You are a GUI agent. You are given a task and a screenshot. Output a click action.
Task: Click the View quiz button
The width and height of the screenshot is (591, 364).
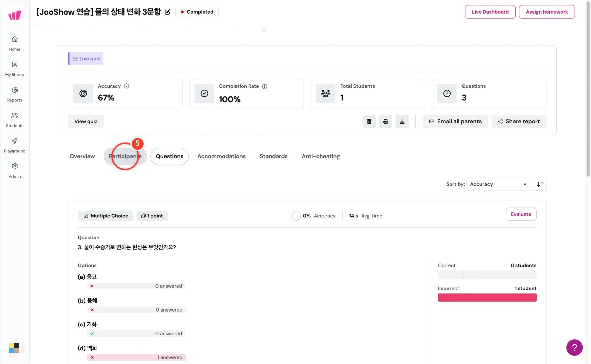click(x=86, y=121)
